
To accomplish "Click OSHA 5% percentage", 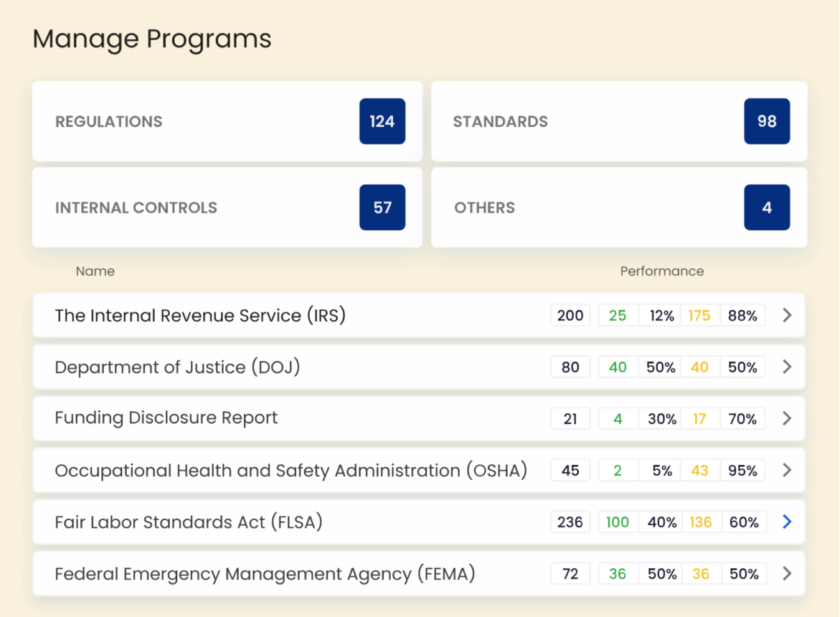I will [x=661, y=470].
